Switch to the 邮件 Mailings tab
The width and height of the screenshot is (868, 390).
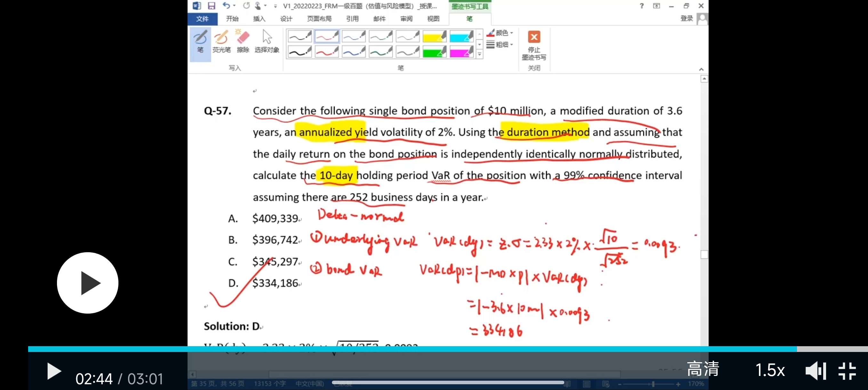(379, 19)
